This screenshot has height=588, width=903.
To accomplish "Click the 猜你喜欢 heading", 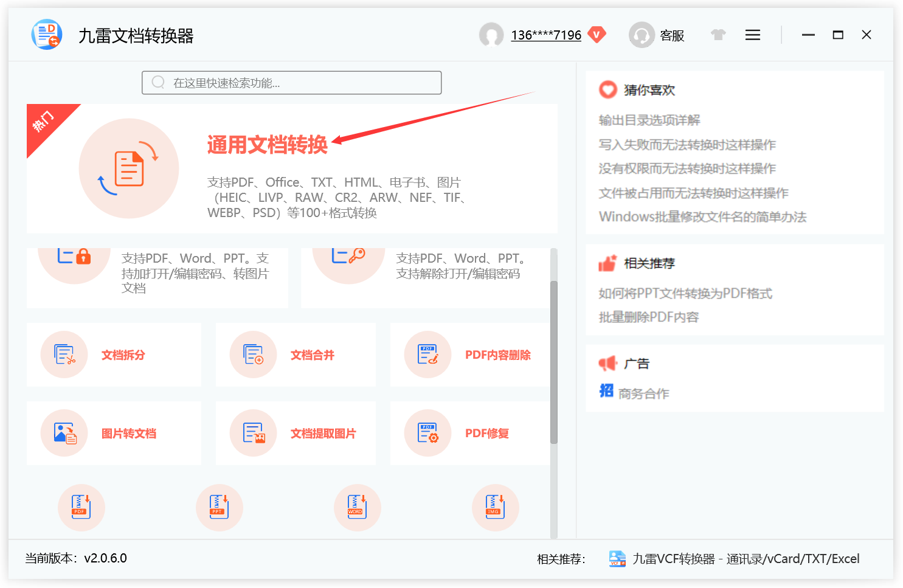I will (x=649, y=90).
